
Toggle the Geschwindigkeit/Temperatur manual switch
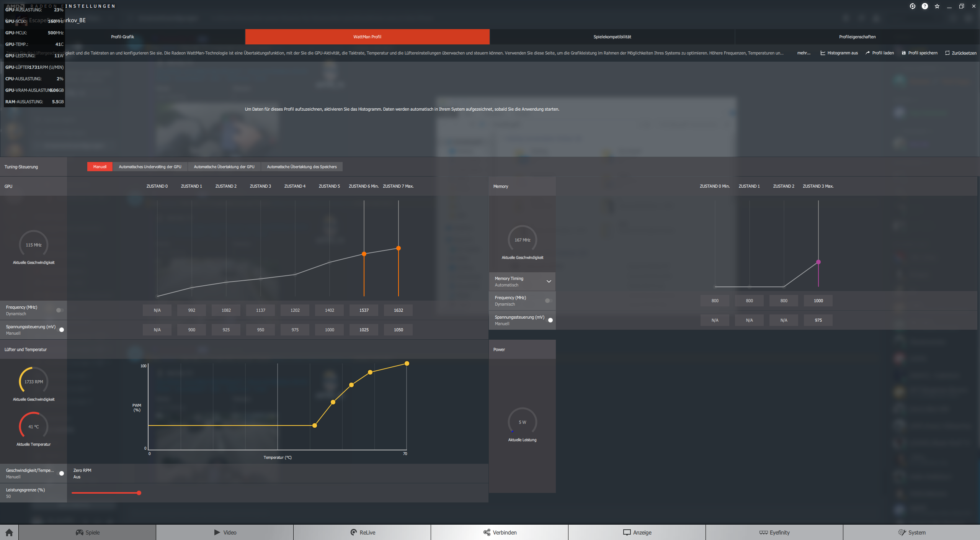[60, 473]
